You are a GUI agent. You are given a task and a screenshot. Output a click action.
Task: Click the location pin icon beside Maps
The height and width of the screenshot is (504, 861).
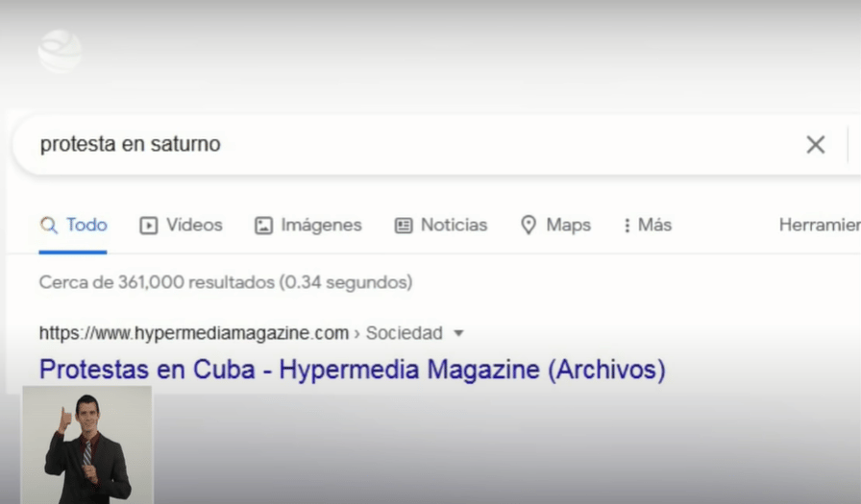click(x=529, y=225)
